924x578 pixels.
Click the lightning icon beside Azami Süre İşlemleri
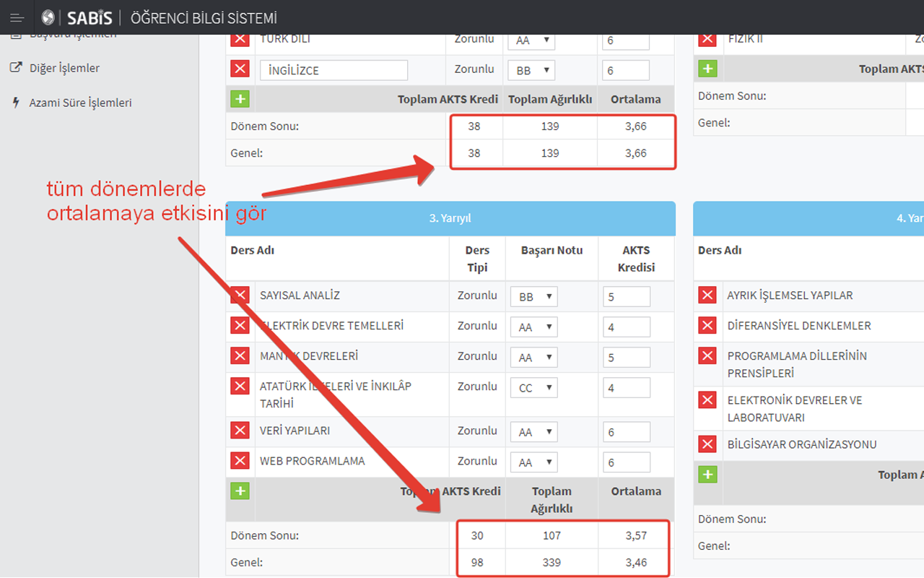[16, 103]
